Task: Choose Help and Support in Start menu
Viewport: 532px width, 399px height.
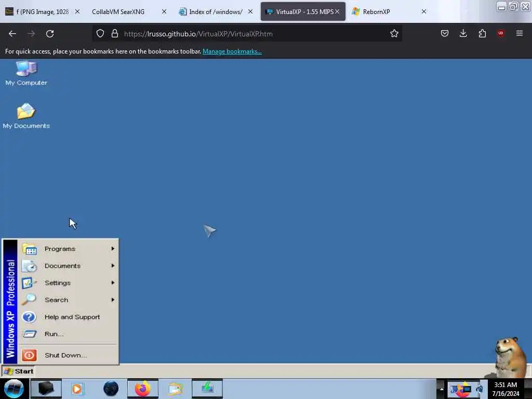Action: [69, 316]
